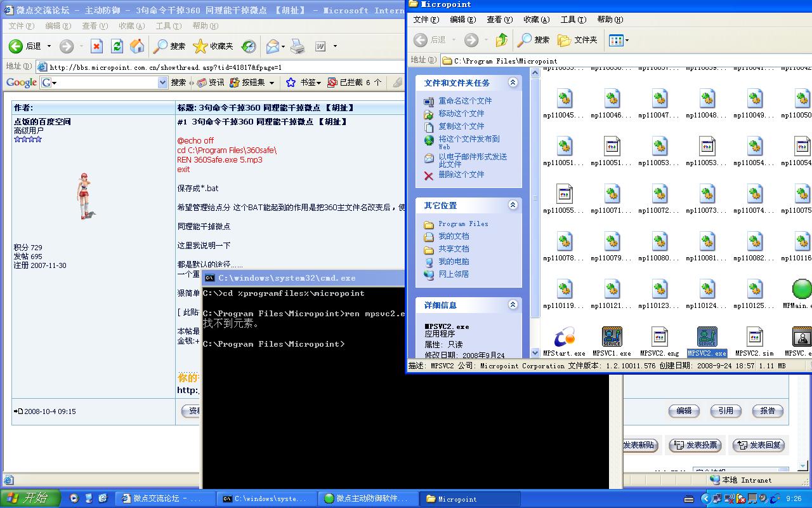The width and height of the screenshot is (812, 508).
Task: Click Google toolbar news (资讯) icon
Action: 210,83
